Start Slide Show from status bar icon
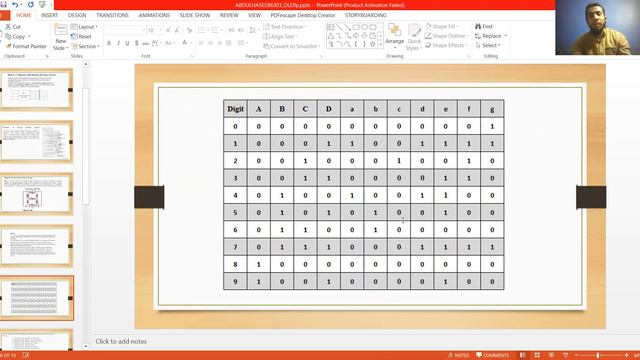Viewport: 640px width, 360px height. click(565, 356)
